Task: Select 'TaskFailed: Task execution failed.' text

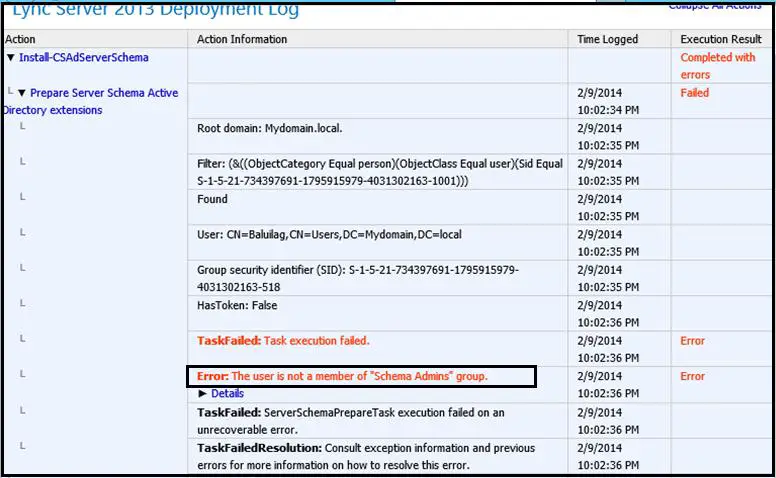Action: [x=283, y=341]
